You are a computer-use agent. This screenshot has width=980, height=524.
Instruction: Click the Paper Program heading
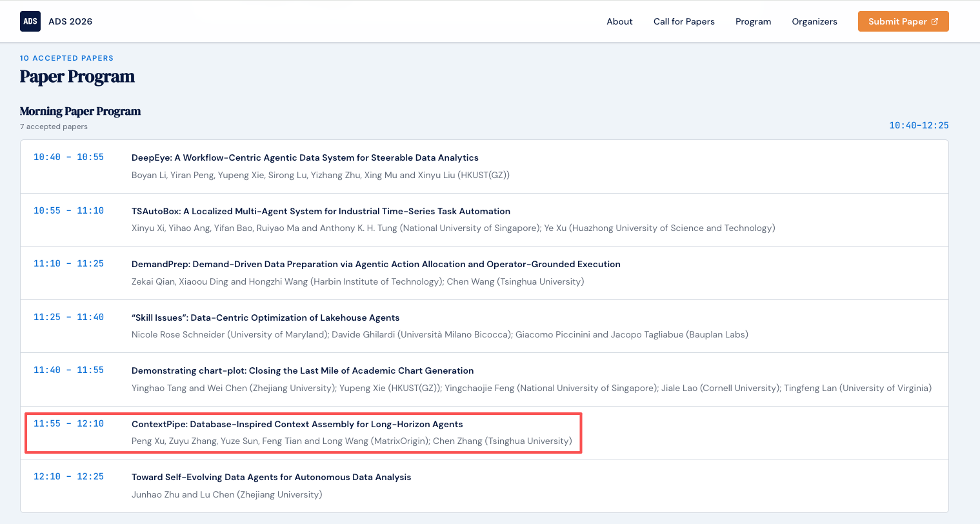tap(77, 77)
